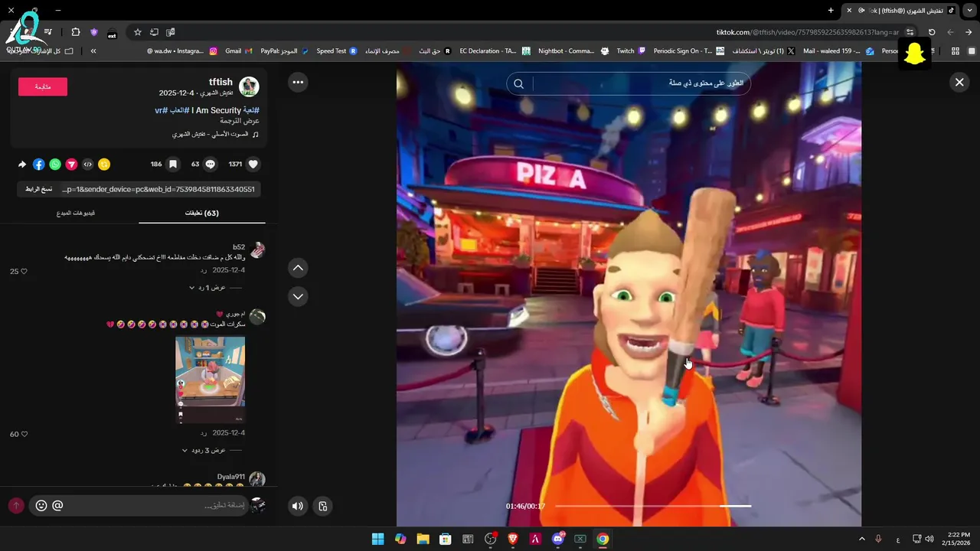The height and width of the screenshot is (551, 980).
Task: Click the post comment arrow button
Action: [16, 506]
